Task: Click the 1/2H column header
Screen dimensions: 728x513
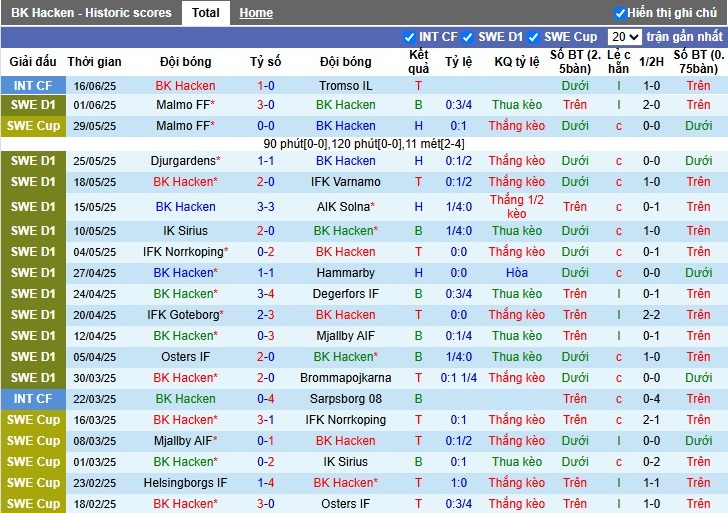Action: click(x=651, y=62)
